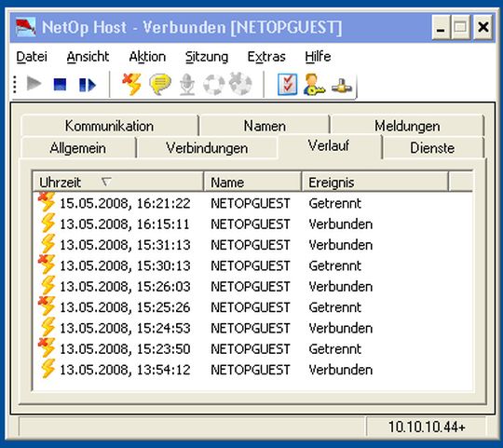Open the Aktion menu
503x448 pixels.
coord(147,57)
